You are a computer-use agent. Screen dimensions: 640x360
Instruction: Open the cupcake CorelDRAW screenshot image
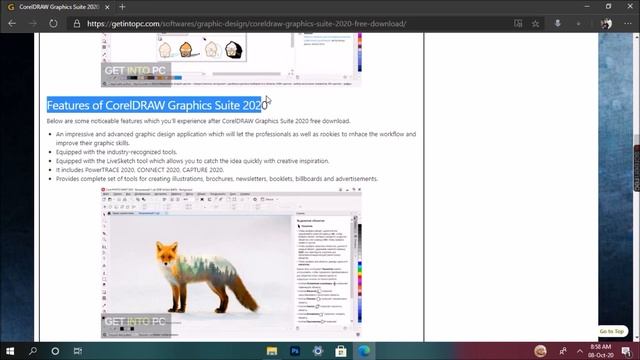point(231,60)
